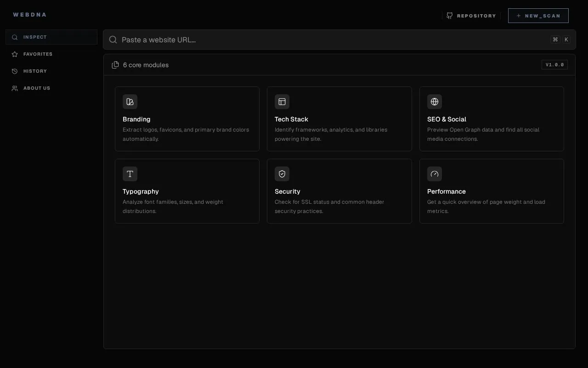Click the 6 core modules label
This screenshot has height=368, width=588.
pyautogui.click(x=146, y=65)
